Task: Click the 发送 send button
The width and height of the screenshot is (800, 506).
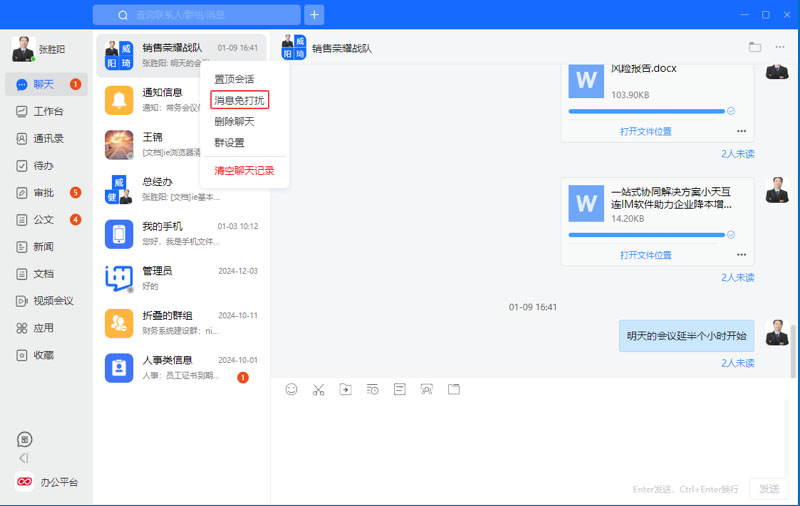Action: [768, 489]
